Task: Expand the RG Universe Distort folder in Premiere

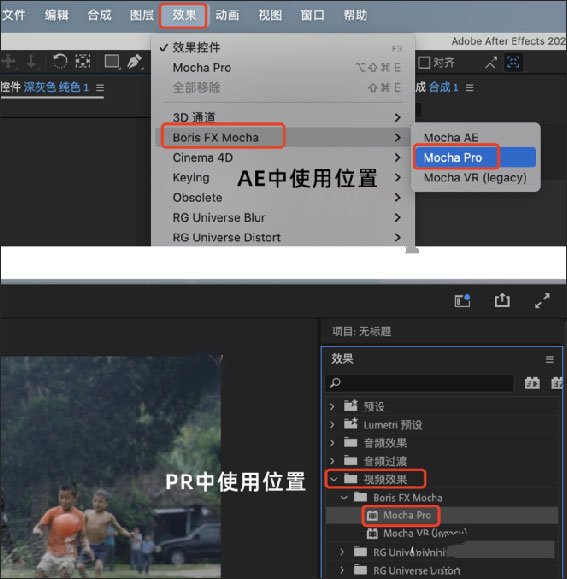Action: (x=342, y=570)
